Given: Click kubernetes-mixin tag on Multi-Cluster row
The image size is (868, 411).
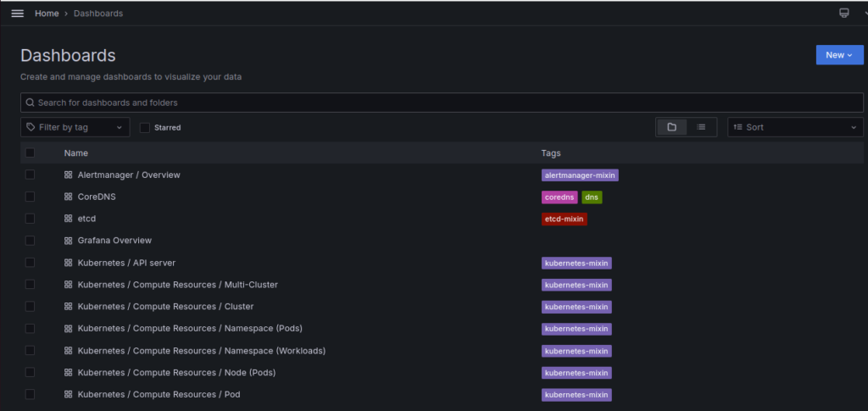Looking at the screenshot, I should pyautogui.click(x=576, y=285).
